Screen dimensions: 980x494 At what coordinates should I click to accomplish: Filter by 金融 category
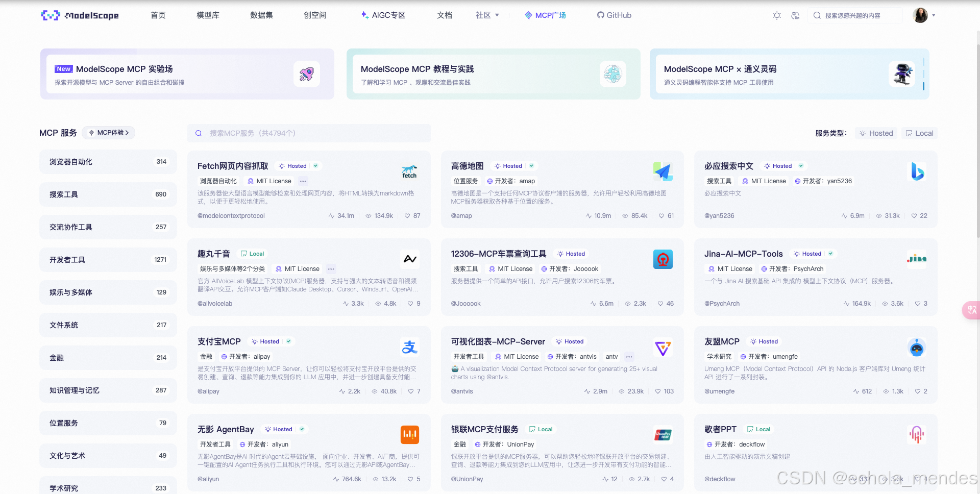pos(108,358)
